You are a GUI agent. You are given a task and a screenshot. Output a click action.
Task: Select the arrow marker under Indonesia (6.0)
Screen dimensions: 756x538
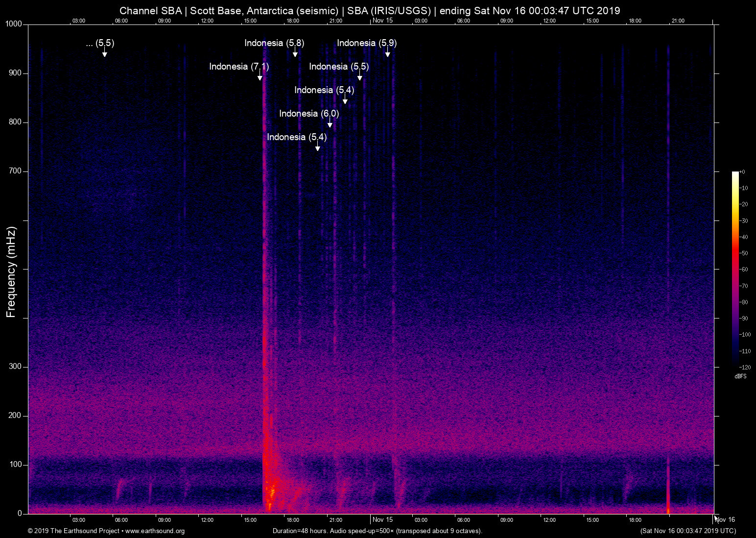pos(330,124)
